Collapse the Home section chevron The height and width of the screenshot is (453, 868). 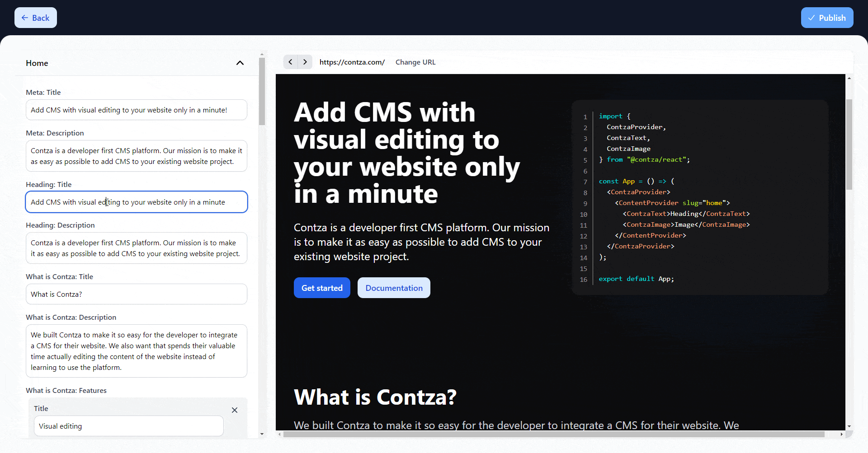coord(240,63)
